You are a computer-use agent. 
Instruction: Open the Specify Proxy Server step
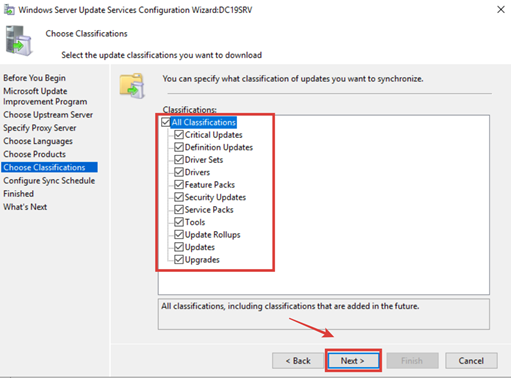(40, 128)
